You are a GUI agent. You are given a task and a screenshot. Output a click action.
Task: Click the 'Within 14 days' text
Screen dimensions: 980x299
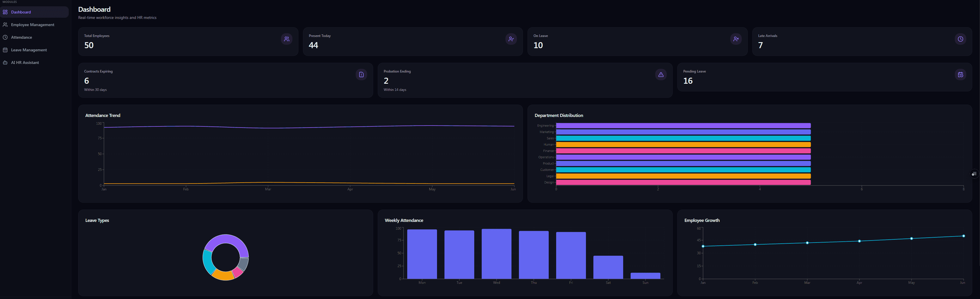[395, 90]
